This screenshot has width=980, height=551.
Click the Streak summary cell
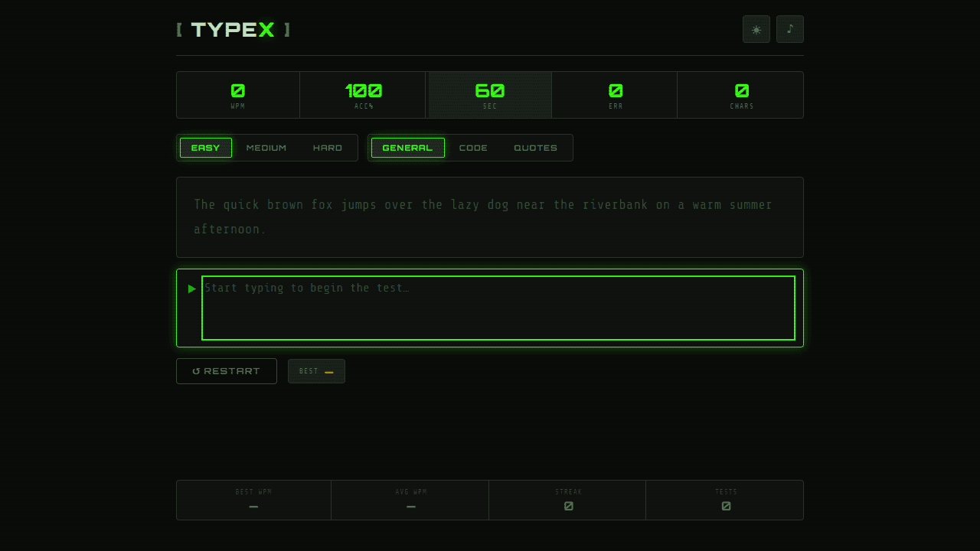pos(569,500)
